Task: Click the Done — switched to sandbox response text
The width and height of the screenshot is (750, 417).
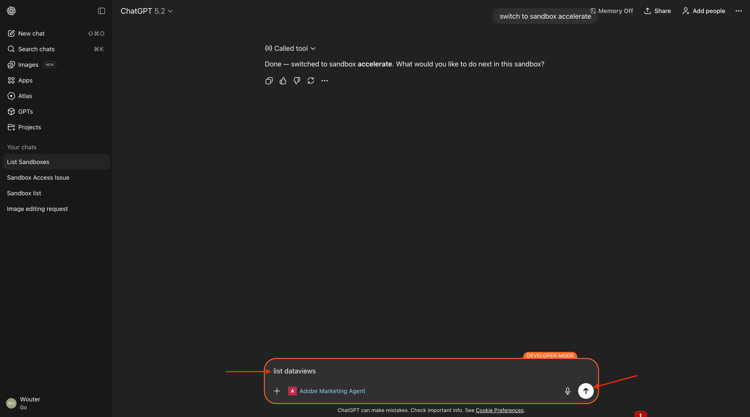Action: pyautogui.click(x=404, y=64)
